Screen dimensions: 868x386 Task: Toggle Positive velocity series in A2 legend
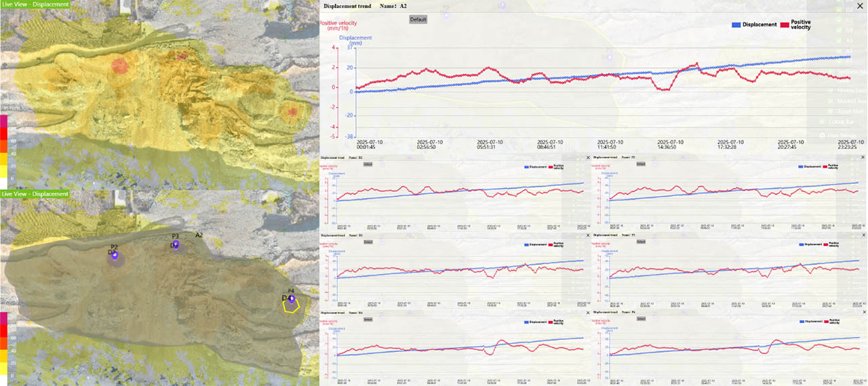click(x=796, y=25)
